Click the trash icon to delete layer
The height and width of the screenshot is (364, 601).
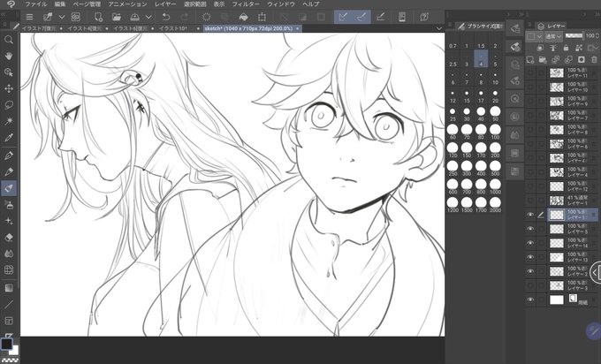[x=594, y=60]
